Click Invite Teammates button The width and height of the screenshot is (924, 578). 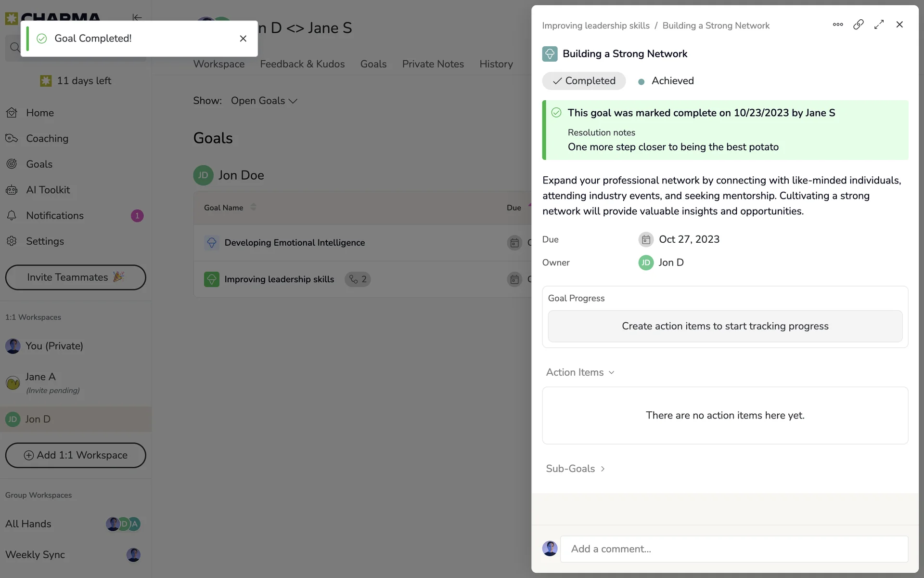pyautogui.click(x=76, y=277)
